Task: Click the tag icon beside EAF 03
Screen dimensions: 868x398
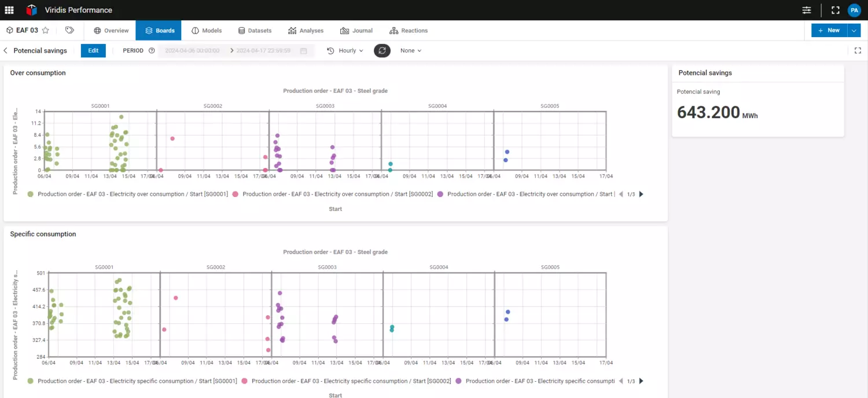Action: [69, 31]
